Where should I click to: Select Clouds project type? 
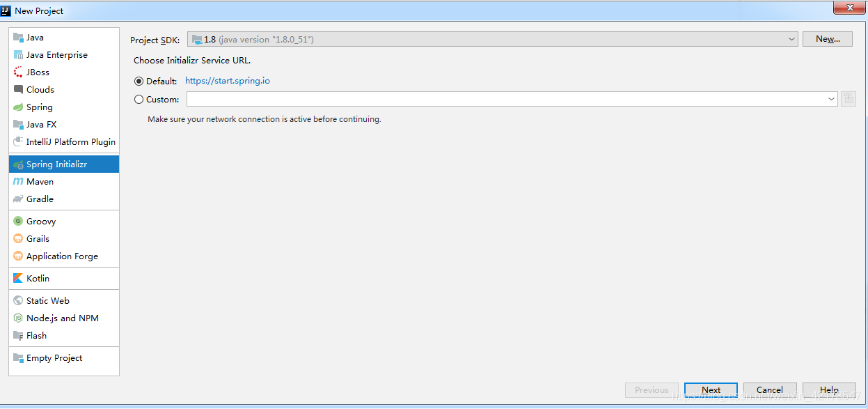[64, 90]
